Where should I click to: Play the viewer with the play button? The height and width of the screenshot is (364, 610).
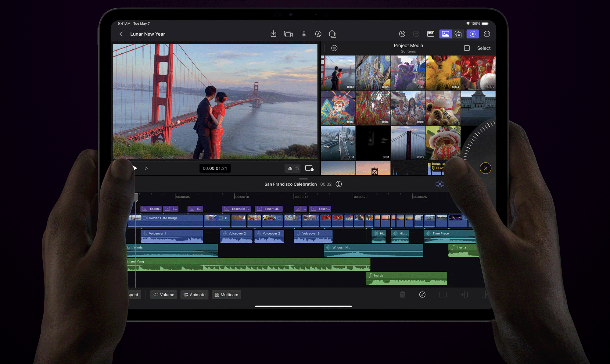135,168
